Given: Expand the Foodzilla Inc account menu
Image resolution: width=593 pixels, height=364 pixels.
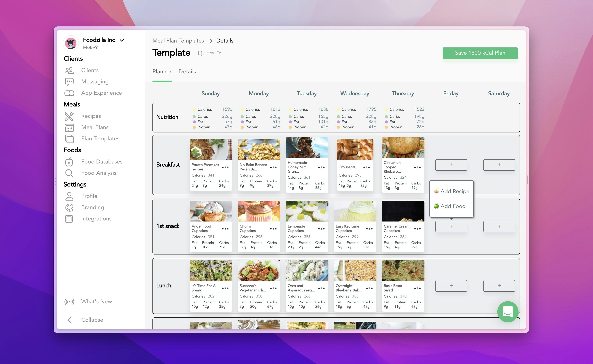Looking at the screenshot, I should pyautogui.click(x=122, y=40).
